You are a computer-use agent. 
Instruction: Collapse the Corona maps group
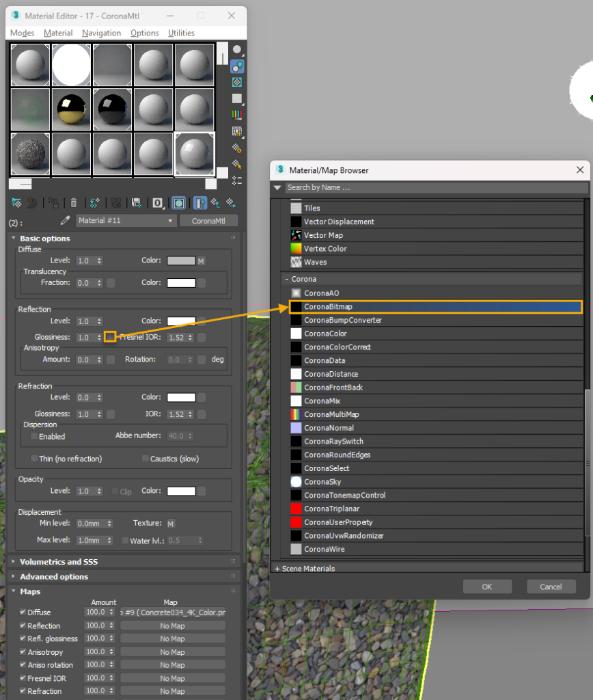pyautogui.click(x=286, y=279)
